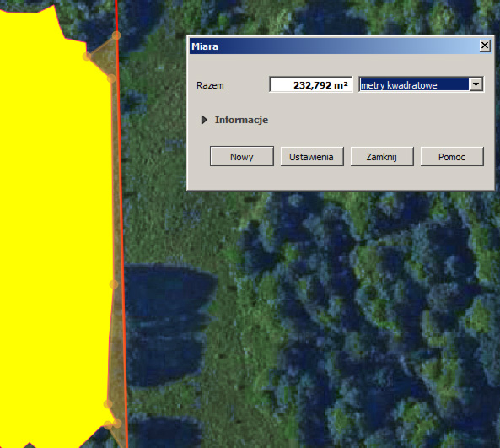500x448 pixels.
Task: Select the lower measurement vertex above the bottom pair
Action: [x=108, y=404]
